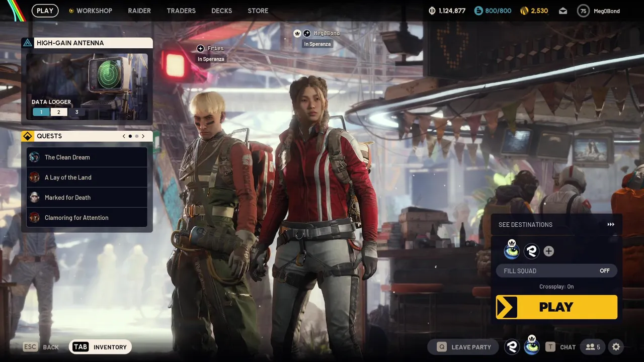Click the R logo avatar in squad panel
This screenshot has width=644, height=362.
coord(531,251)
